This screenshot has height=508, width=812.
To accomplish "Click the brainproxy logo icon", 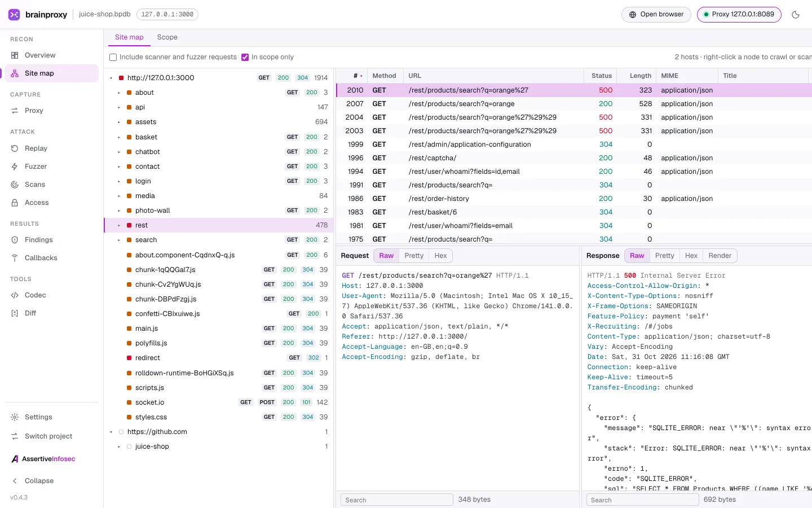I will (x=14, y=15).
